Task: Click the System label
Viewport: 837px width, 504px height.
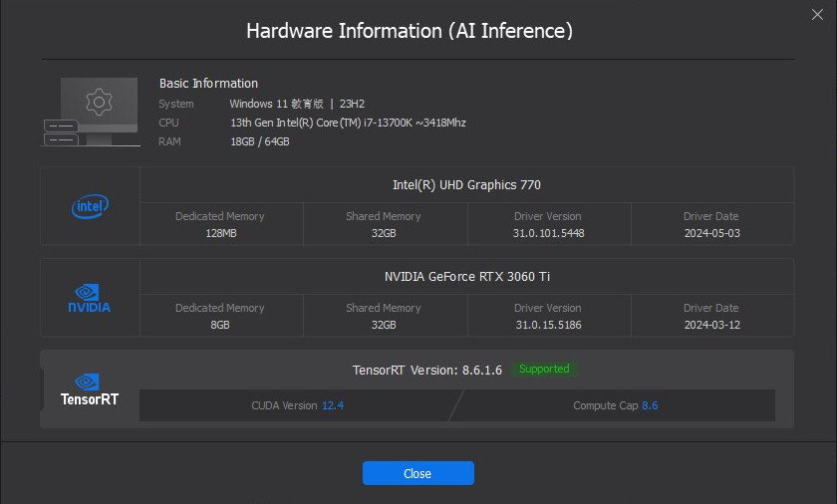Action: pyautogui.click(x=176, y=104)
